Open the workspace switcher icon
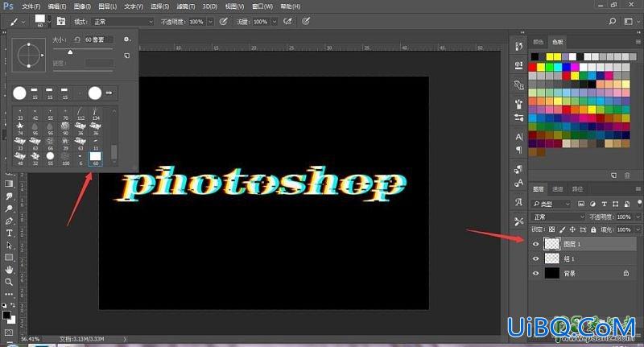 [x=628, y=22]
